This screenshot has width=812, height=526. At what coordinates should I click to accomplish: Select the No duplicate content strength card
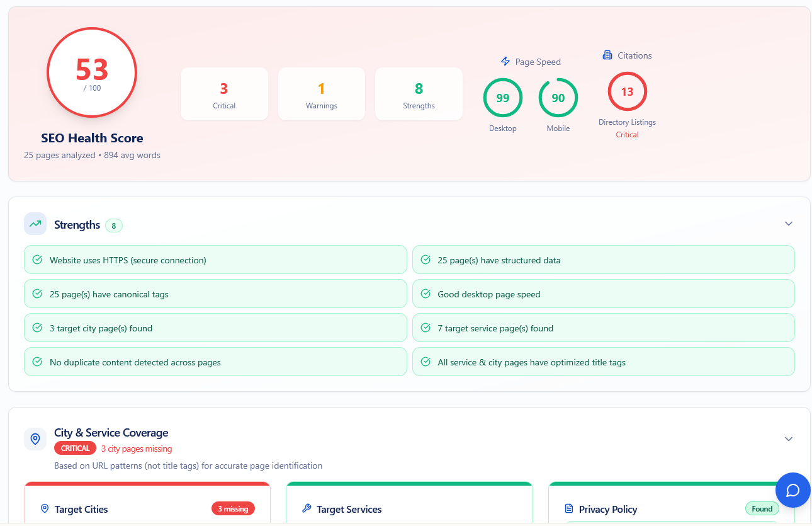tap(215, 362)
